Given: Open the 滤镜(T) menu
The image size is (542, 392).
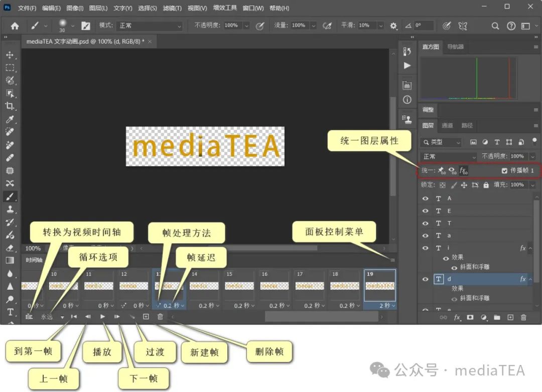Looking at the screenshot, I should click(172, 8).
